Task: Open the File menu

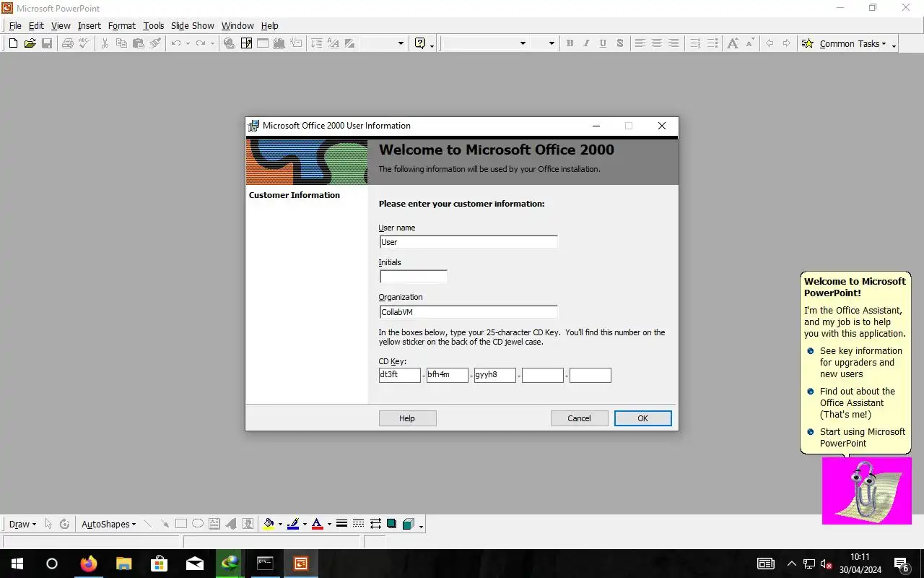Action: point(15,25)
